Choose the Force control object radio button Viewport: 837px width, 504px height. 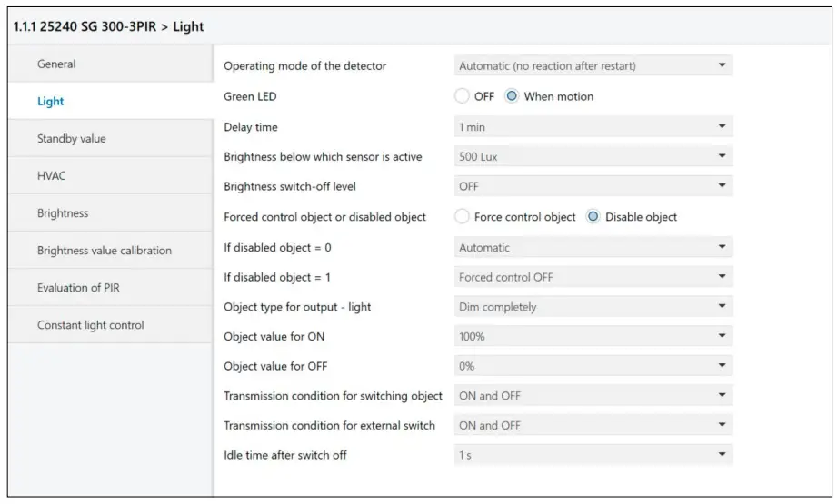(x=463, y=217)
